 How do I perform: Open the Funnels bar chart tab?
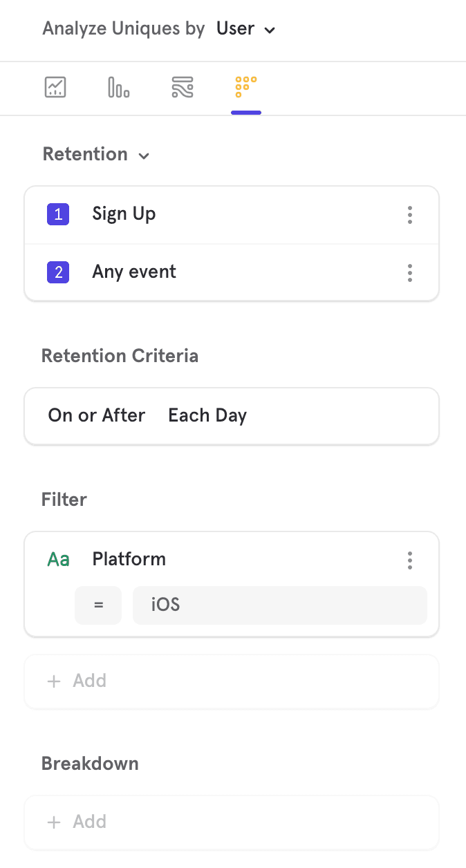pyautogui.click(x=118, y=88)
